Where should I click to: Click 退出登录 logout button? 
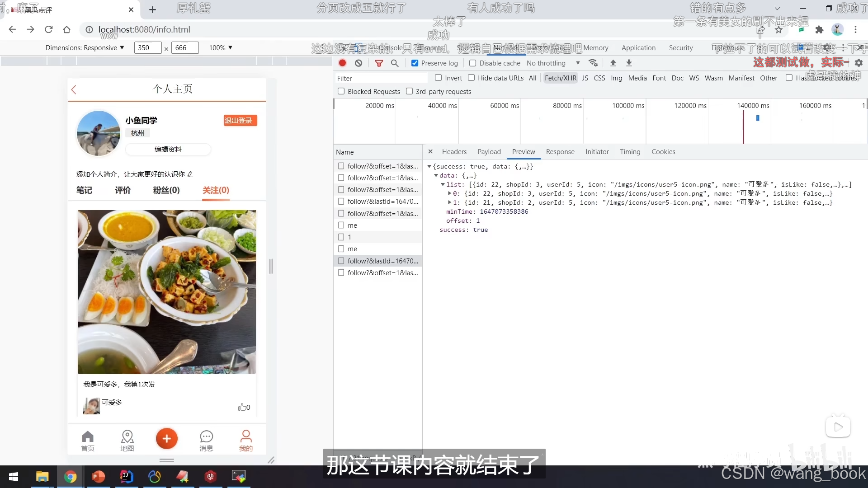point(240,121)
